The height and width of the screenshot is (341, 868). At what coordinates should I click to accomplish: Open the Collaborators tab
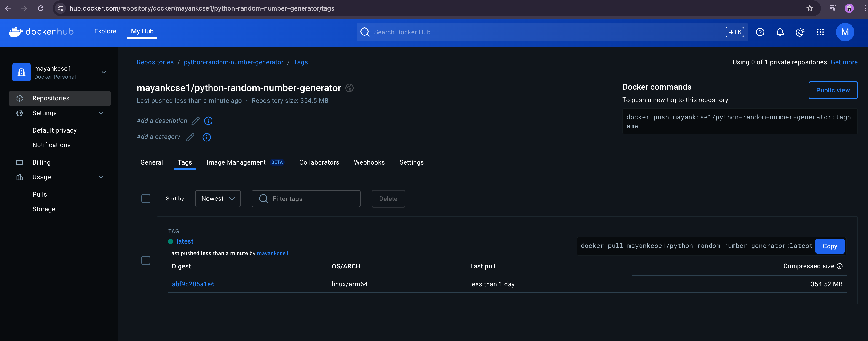[x=319, y=162]
